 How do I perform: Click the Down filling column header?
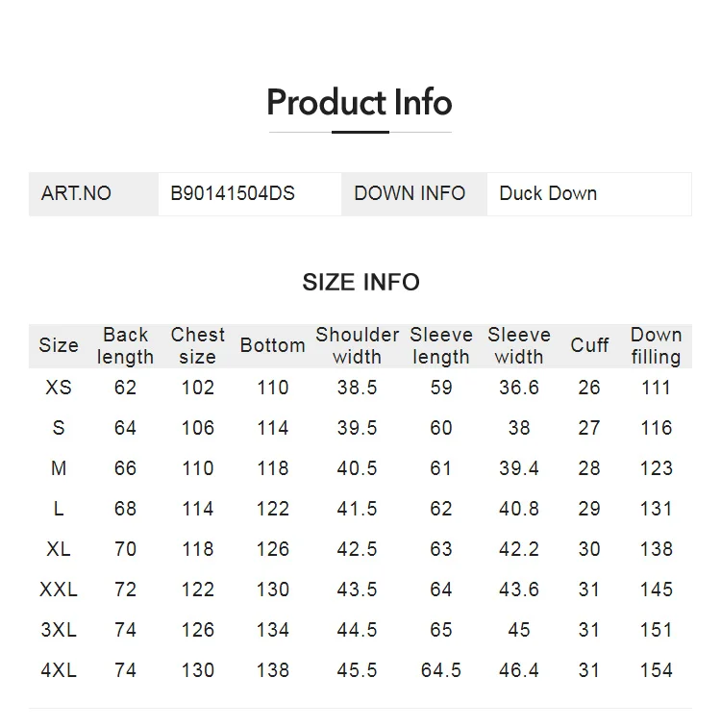pos(656,346)
